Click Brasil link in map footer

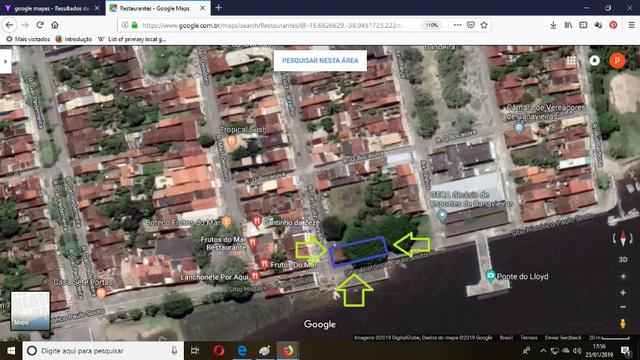(506, 338)
